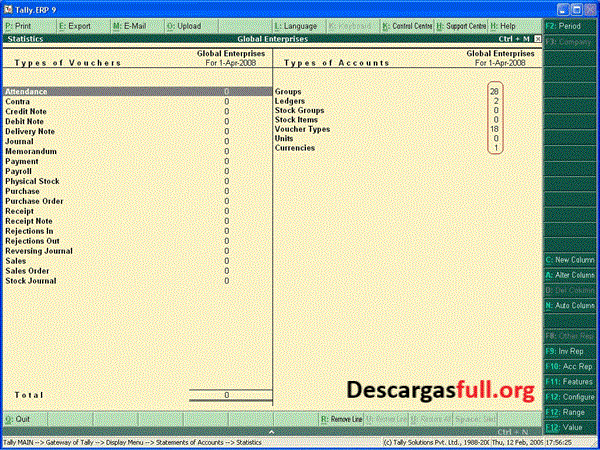Select the Contra voucher row
Screen dimensions: 600x450
tap(137, 102)
